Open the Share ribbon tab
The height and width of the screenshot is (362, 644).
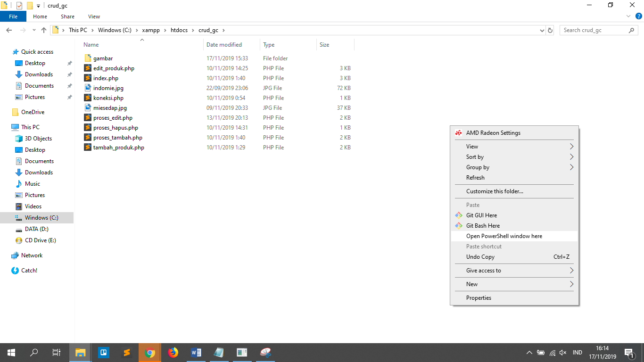click(x=67, y=16)
